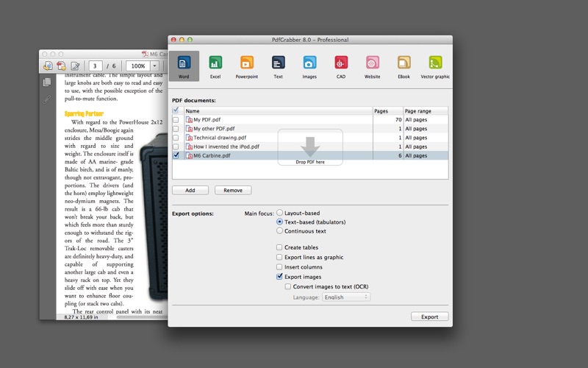Check the box for My other PDF.pdf
This screenshot has height=368, width=588.
[176, 129]
